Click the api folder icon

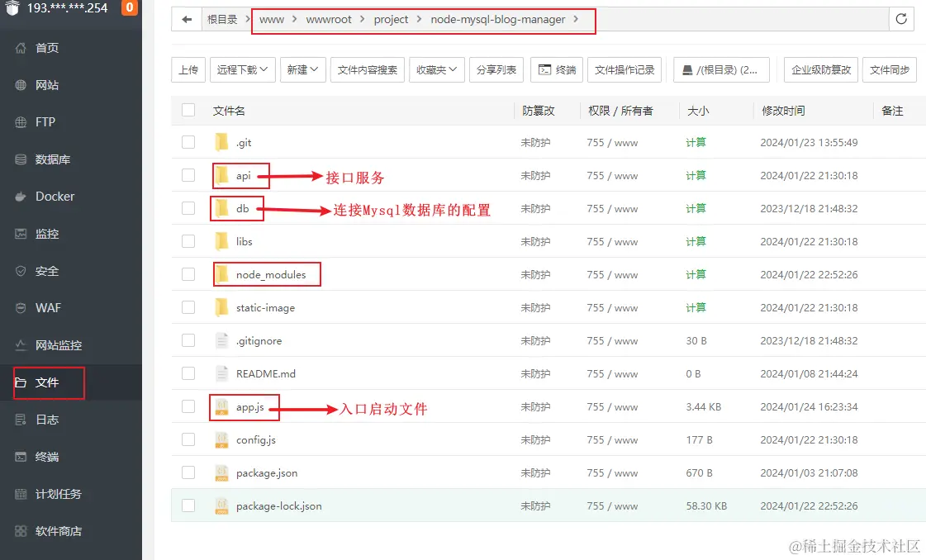click(x=221, y=175)
